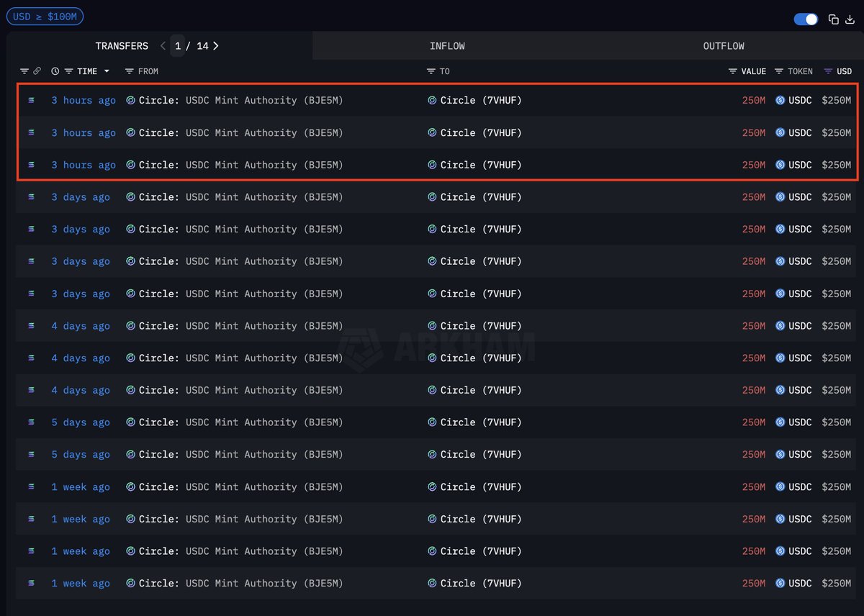
Task: Click the Circle logo before USDC Mint Authority in the first '3 days ago' row
Action: [x=130, y=197]
